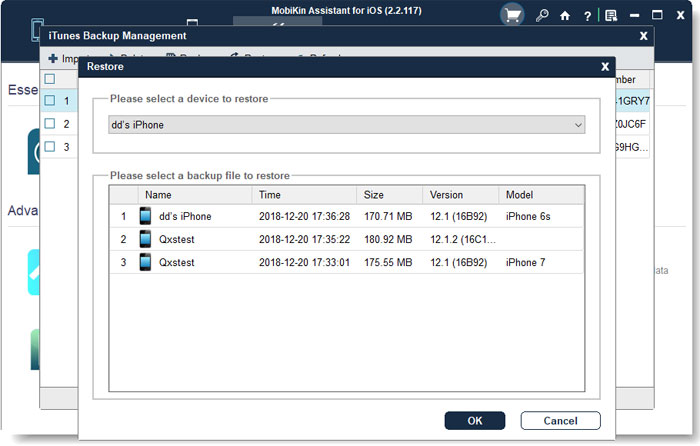Screen dimensions: 700x446
Task: Click row number 3 in backup list
Action: [x=123, y=263]
